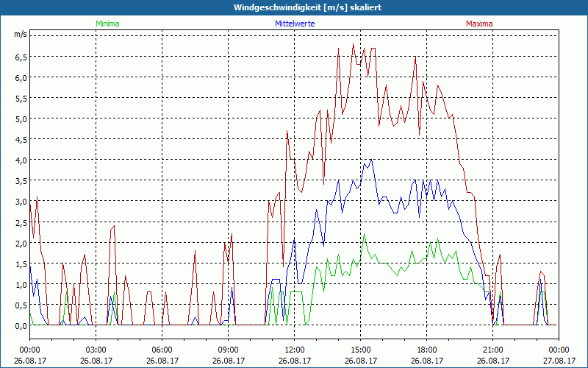Click the y-axis value '4,0'
This screenshot has width=588, height=368.
(21, 160)
